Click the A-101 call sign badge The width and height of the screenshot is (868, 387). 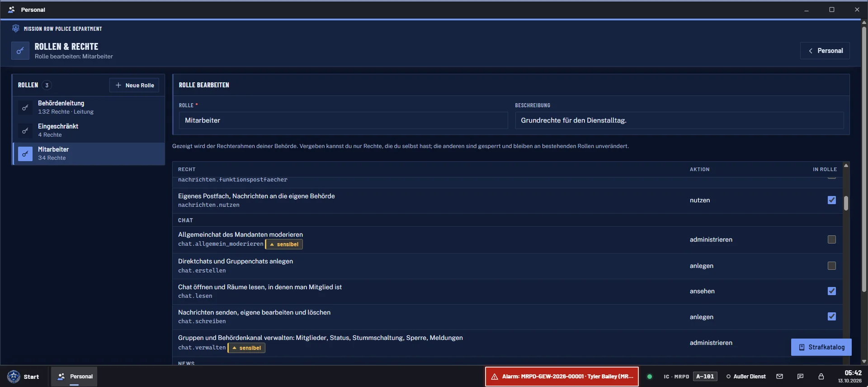click(x=705, y=377)
